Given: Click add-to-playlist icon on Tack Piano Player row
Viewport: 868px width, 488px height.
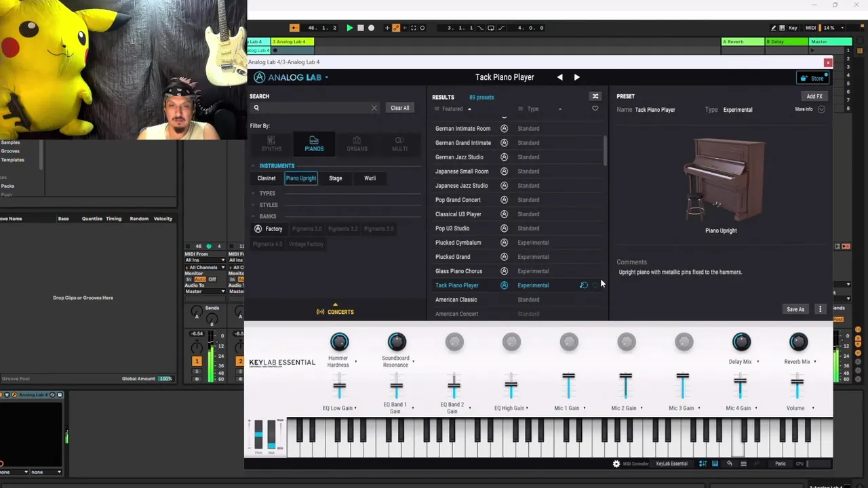Looking at the screenshot, I should tap(583, 285).
